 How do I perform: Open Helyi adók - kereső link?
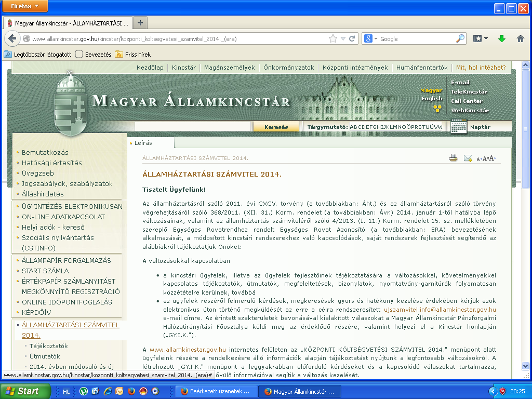[x=53, y=228]
